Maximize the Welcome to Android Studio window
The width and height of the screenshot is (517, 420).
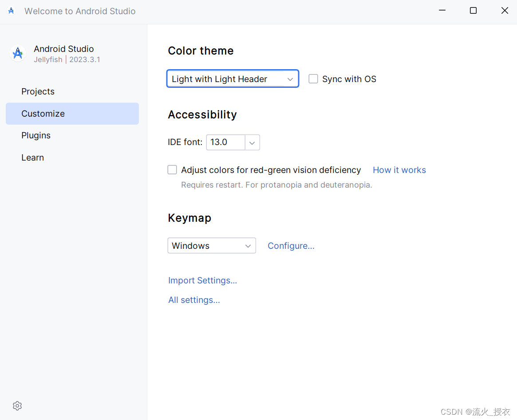(473, 11)
